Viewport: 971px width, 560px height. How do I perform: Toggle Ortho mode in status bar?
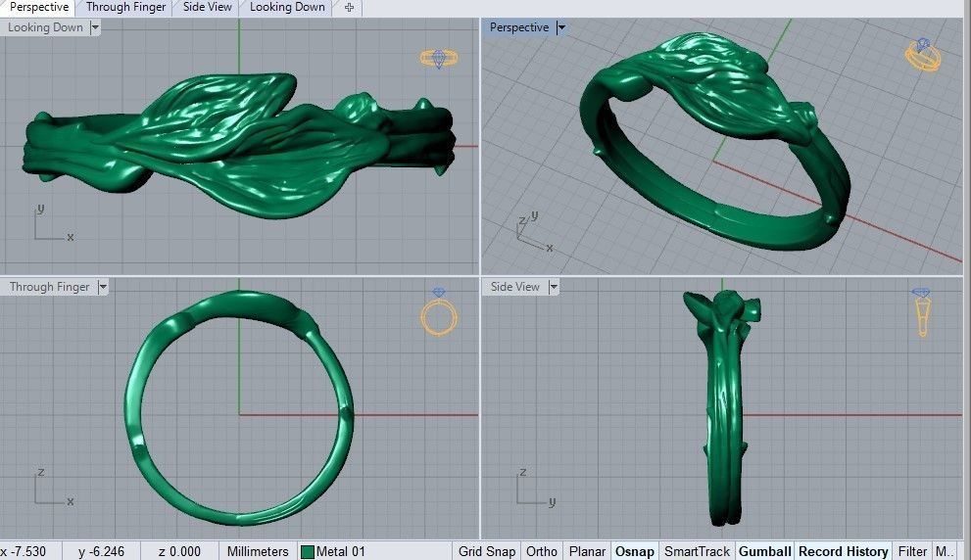coord(541,551)
